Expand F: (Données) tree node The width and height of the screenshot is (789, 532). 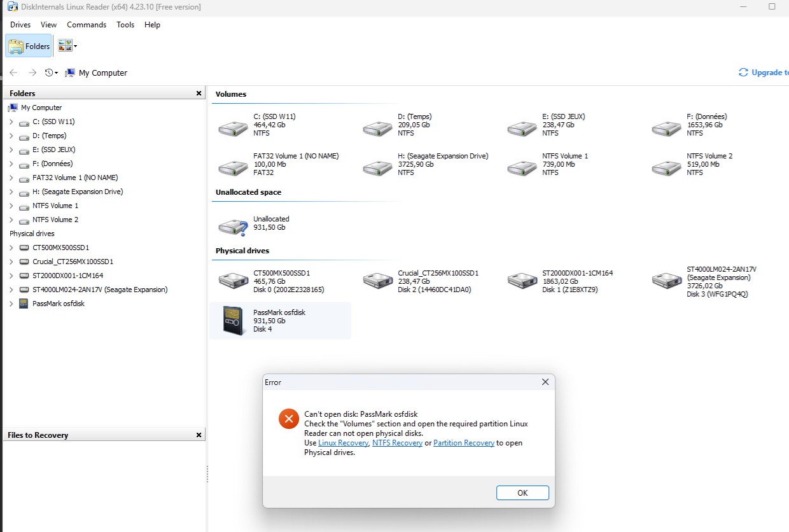coord(11,164)
